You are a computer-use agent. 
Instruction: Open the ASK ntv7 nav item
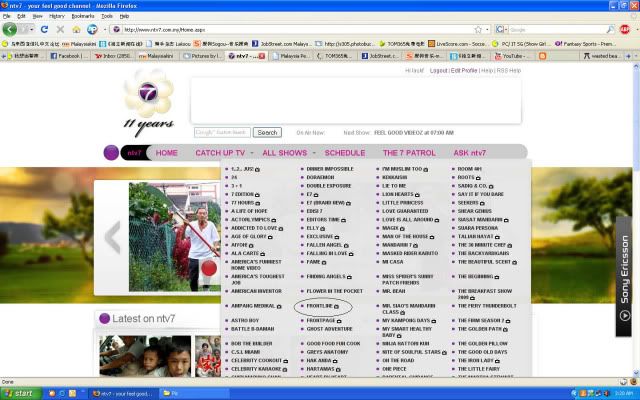(470, 153)
